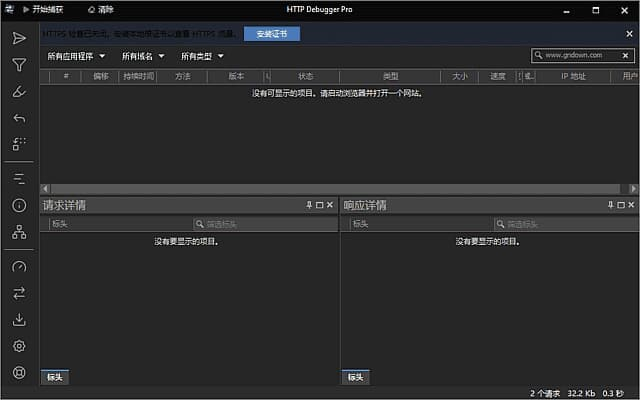Sort by the 类型 type column header
Screen dimensions: 640x400
391,76
